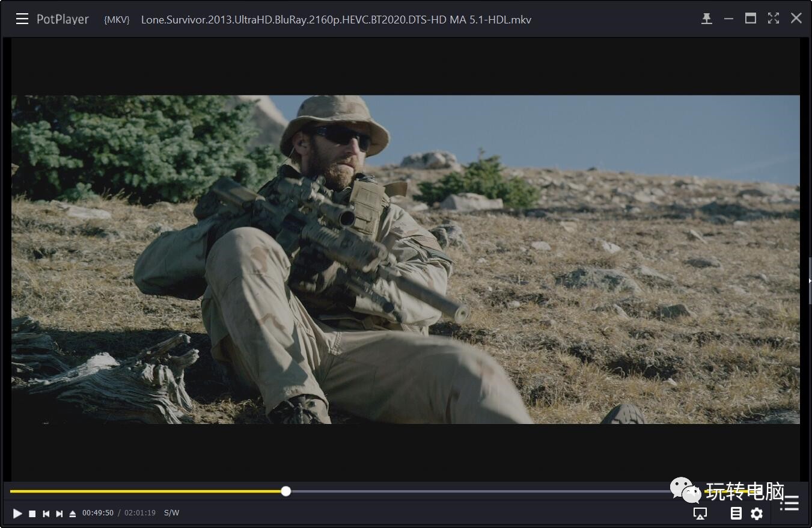The height and width of the screenshot is (528, 812).
Task: Open the PotPlayer main menu hamburger icon
Action: pos(22,19)
